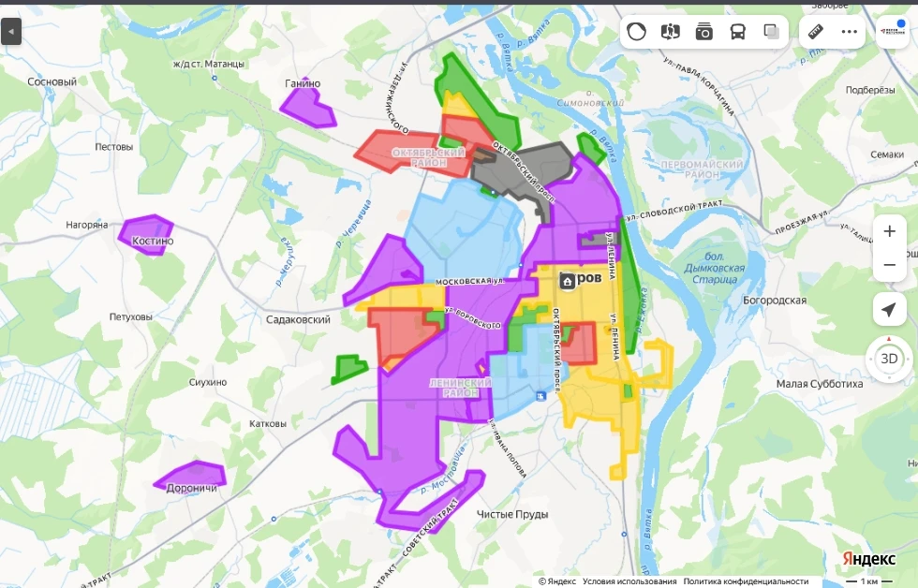Select the Садаковский label
Screen dimensions: 918x588
click(x=298, y=319)
